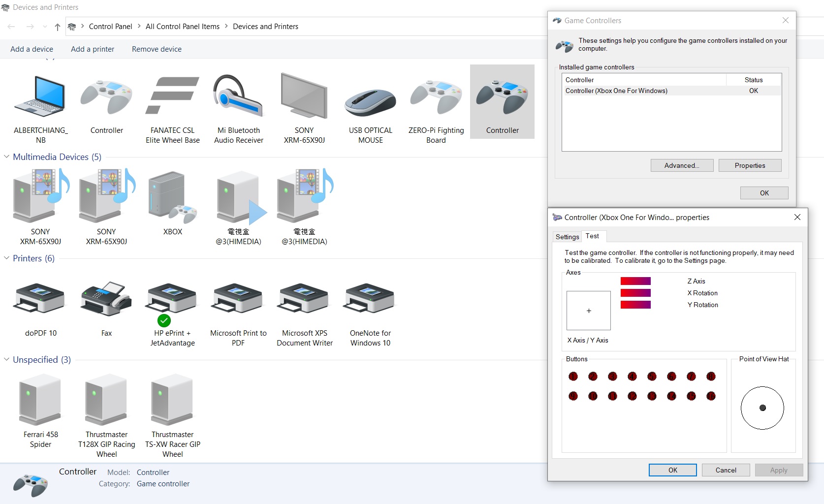Screen dimensions: 824x504
Task: Click button indicator 16 in Buttons group
Action: [x=711, y=396]
